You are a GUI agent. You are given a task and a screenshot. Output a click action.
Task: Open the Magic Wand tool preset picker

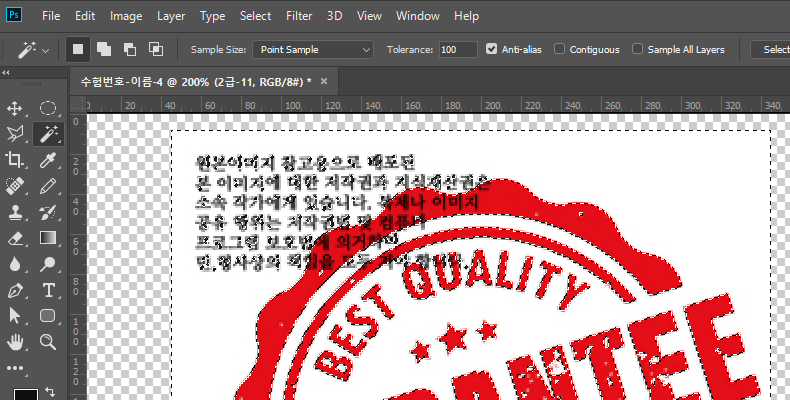[x=34, y=50]
